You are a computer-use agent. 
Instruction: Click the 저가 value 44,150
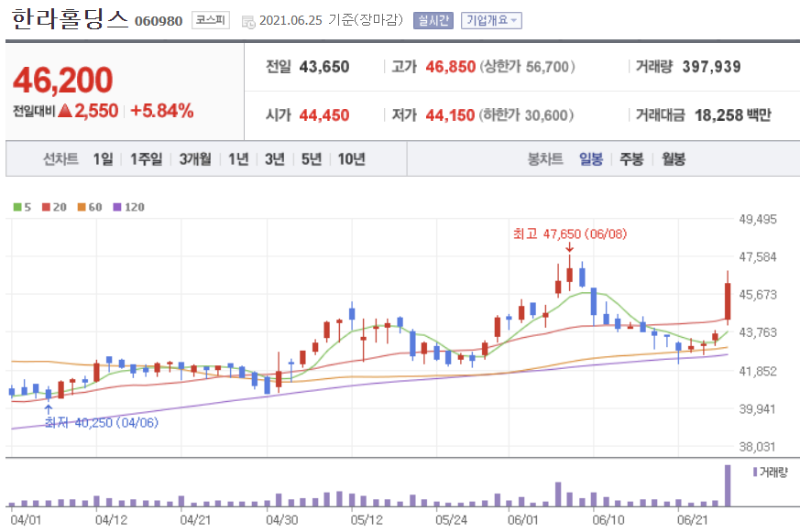coord(450,115)
